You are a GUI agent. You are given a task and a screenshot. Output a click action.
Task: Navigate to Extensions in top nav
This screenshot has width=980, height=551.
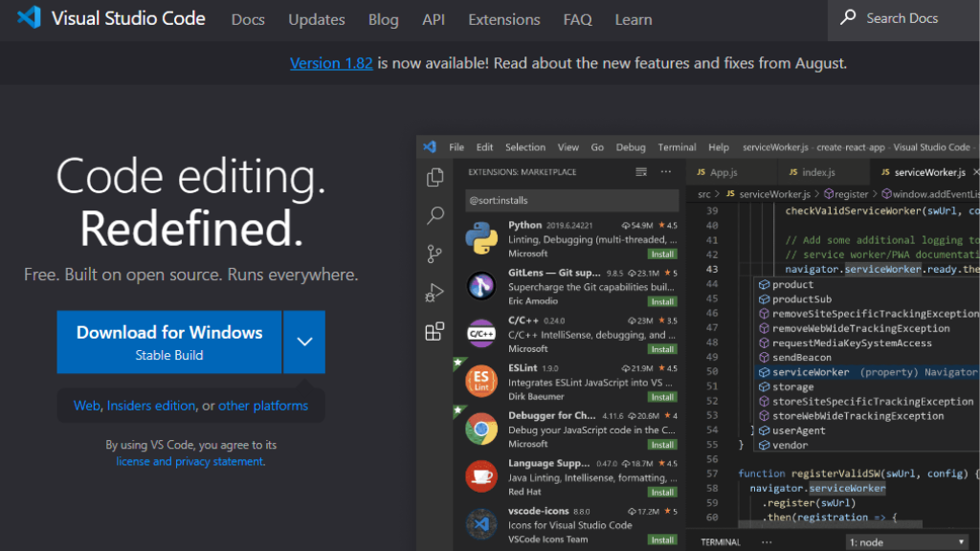pyautogui.click(x=503, y=19)
